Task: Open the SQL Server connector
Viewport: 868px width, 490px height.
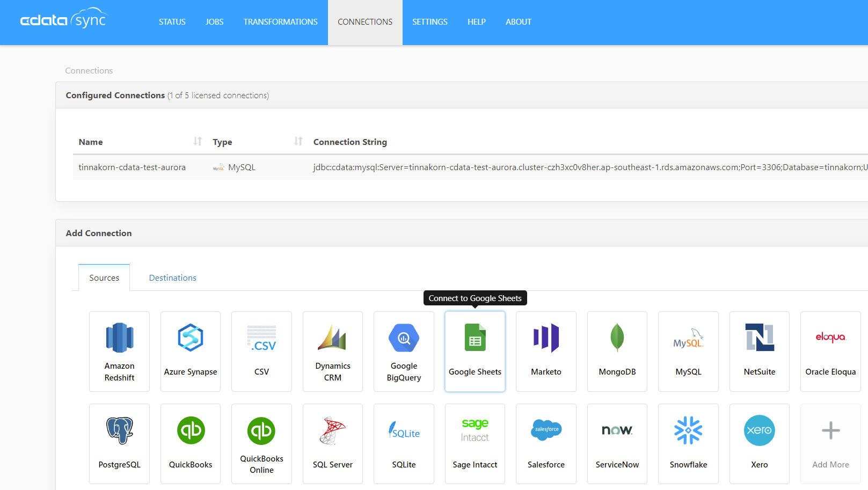Action: coord(332,444)
